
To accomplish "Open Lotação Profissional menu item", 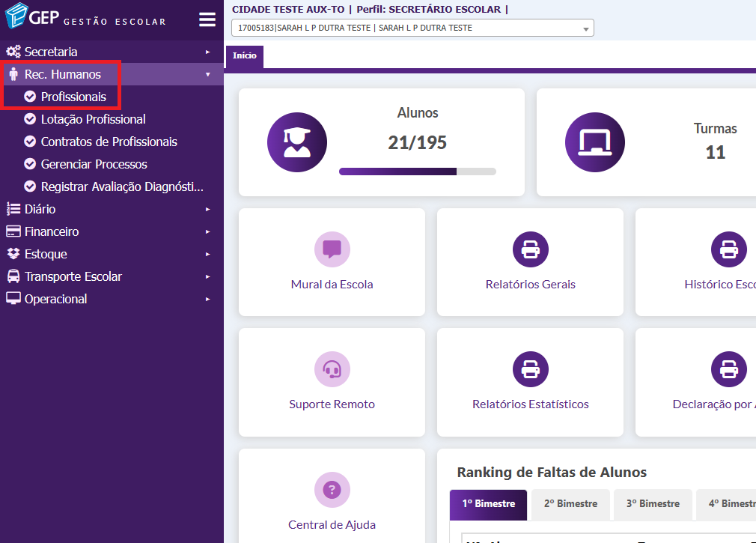I will pos(93,119).
